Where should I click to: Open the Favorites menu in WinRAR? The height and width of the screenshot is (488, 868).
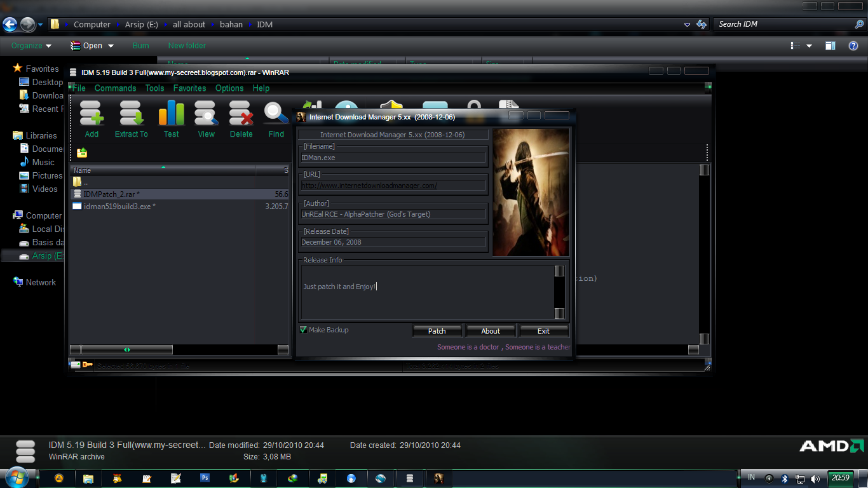(189, 88)
